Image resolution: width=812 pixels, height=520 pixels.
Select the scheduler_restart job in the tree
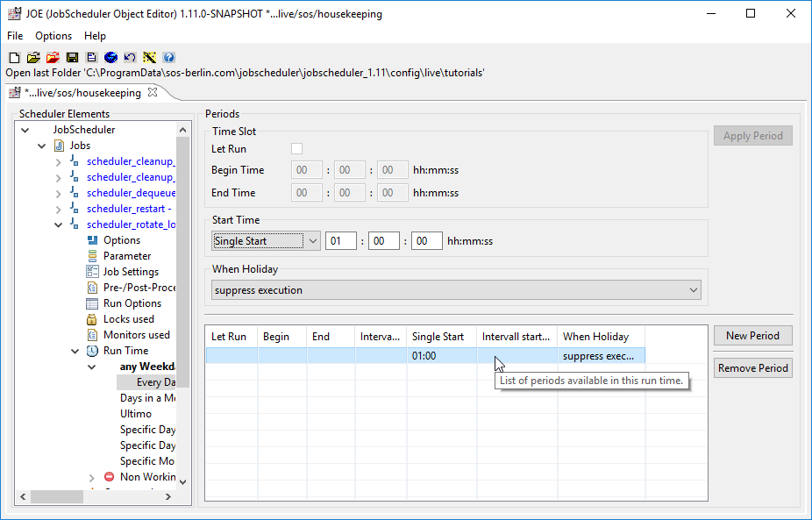point(129,209)
